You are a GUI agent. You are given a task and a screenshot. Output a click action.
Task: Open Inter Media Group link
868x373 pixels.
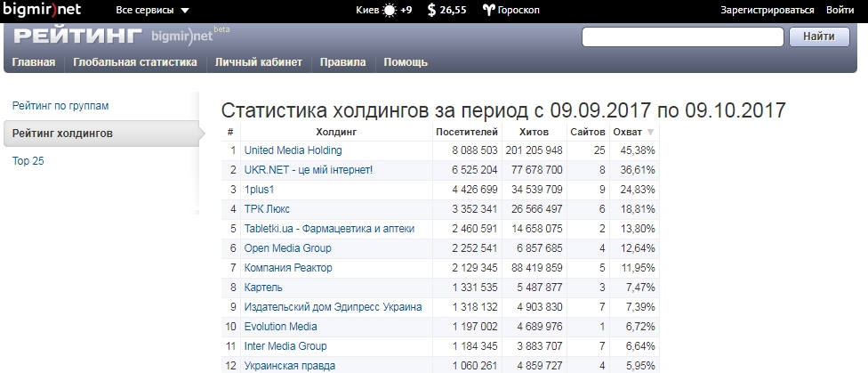pyautogui.click(x=285, y=346)
